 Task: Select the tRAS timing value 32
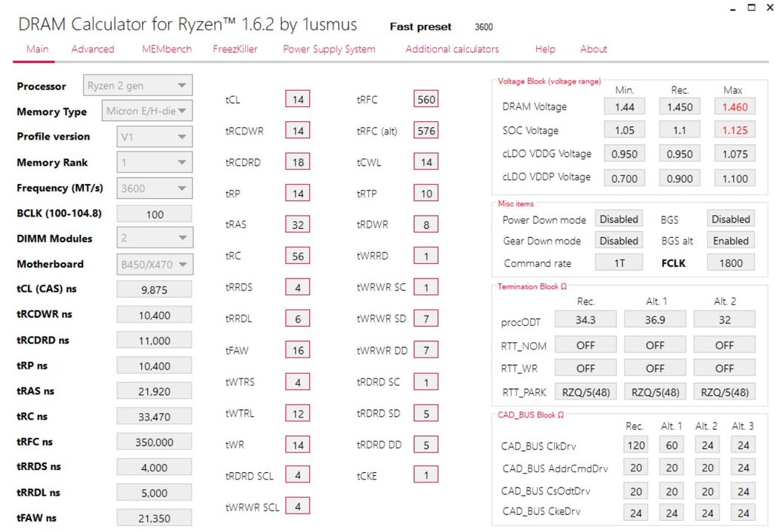[298, 225]
